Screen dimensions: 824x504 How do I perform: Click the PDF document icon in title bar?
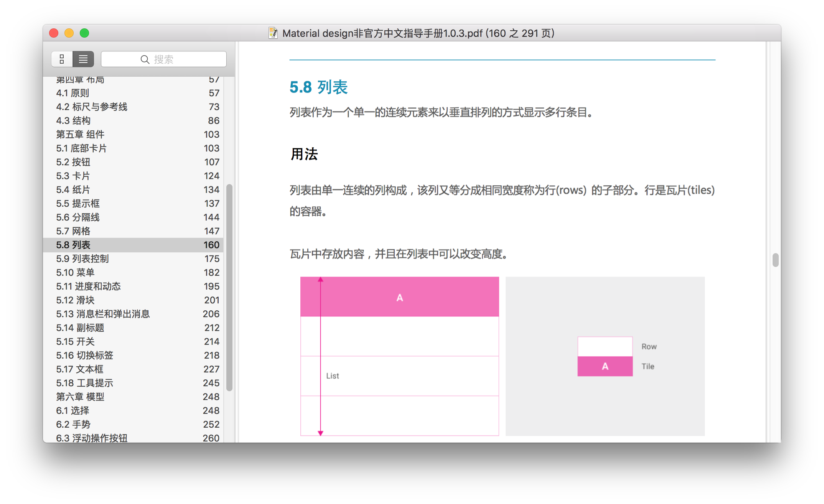click(273, 33)
